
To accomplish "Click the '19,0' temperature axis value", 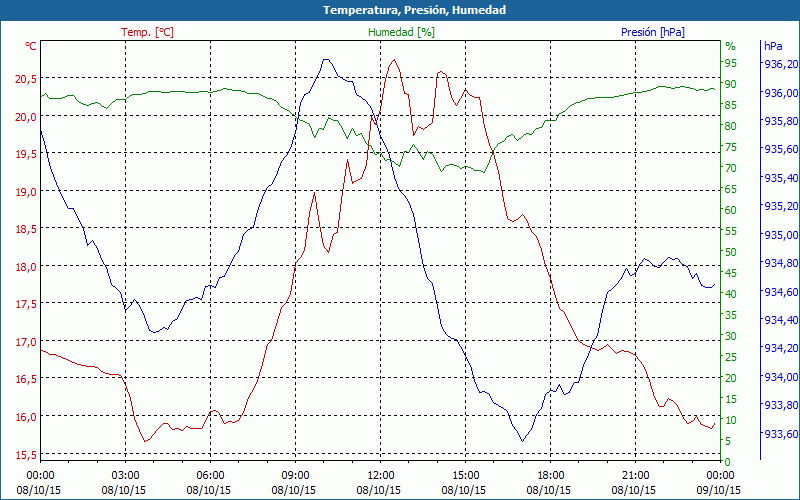I will pyautogui.click(x=27, y=191).
